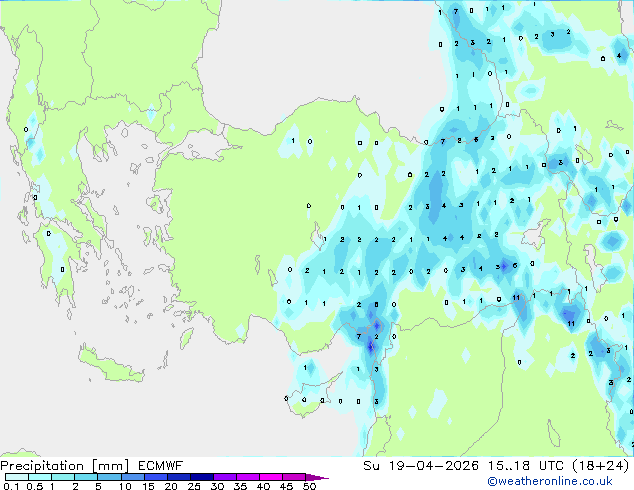This screenshot has width=634, height=490.
Task: Click the legend scale label '0.1'
Action: [11, 486]
